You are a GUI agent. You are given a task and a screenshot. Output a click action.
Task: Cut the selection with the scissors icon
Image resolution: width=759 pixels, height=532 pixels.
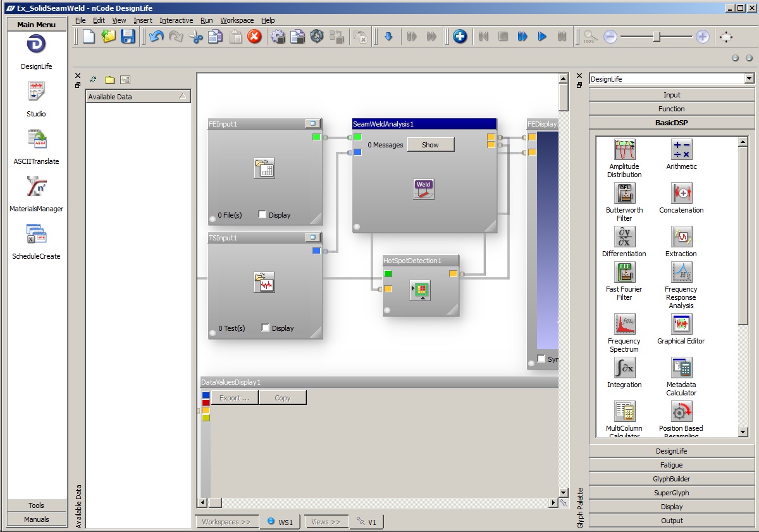pyautogui.click(x=196, y=37)
